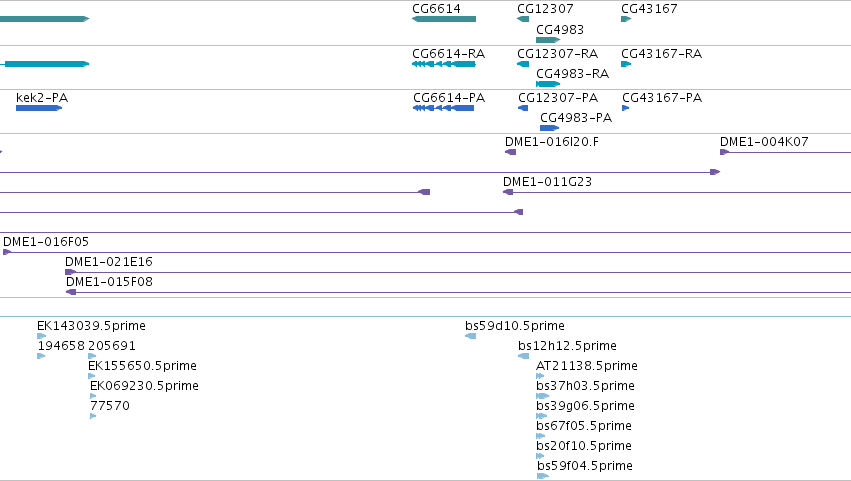The image size is (851, 481).
Task: Click the unlabeled cyan transcript bar in second track
Action: click(45, 64)
